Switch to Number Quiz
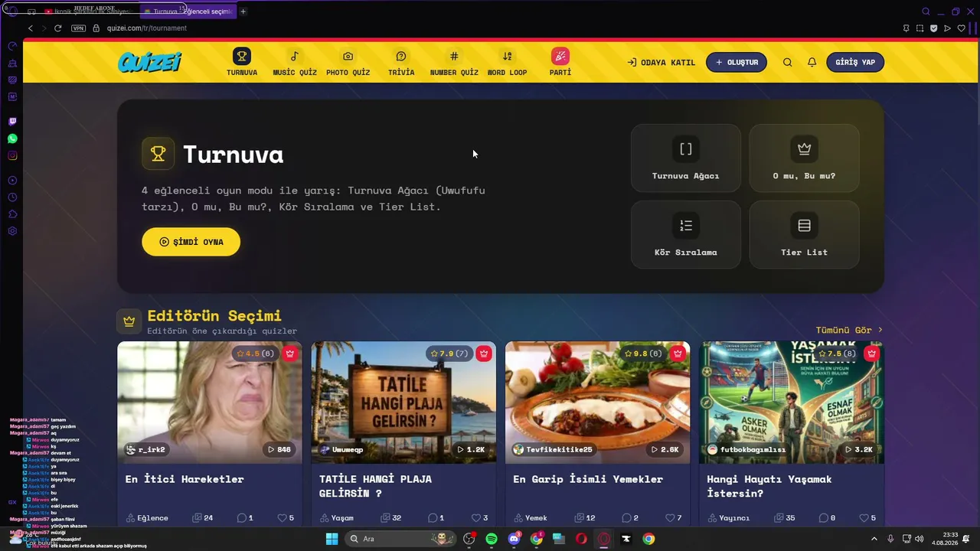 [454, 62]
